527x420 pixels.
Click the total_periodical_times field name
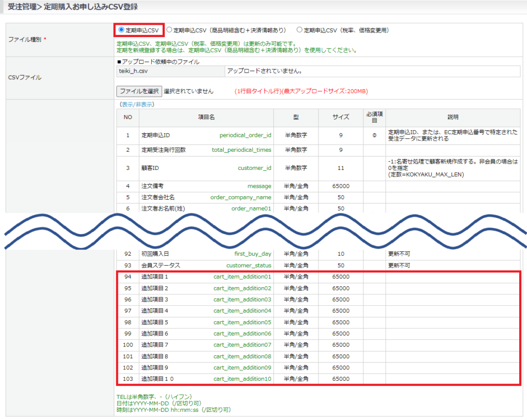(x=241, y=150)
